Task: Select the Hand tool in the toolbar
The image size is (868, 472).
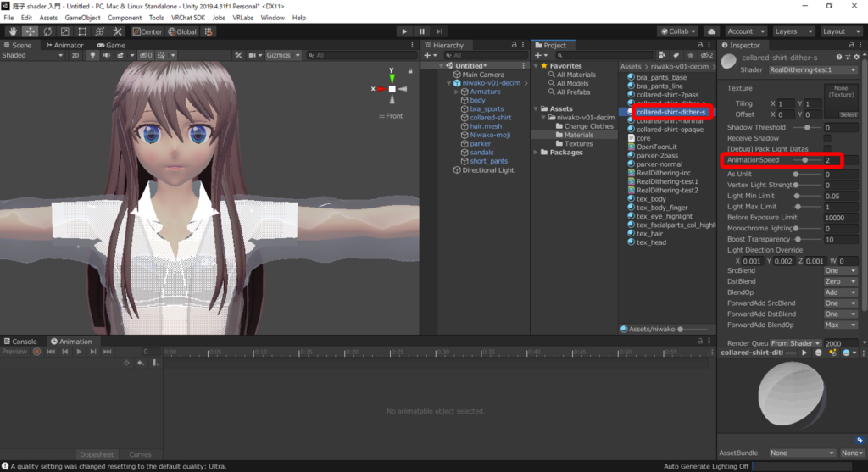Action: coord(13,31)
